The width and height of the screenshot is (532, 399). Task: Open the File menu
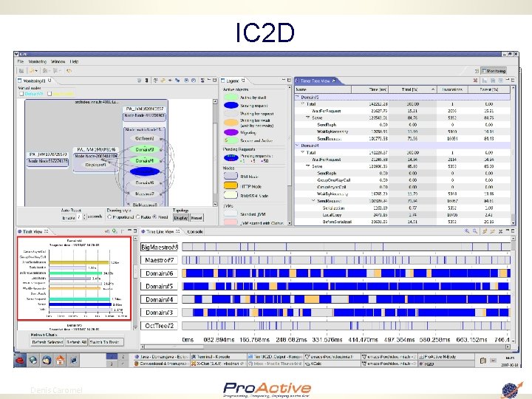coord(21,61)
